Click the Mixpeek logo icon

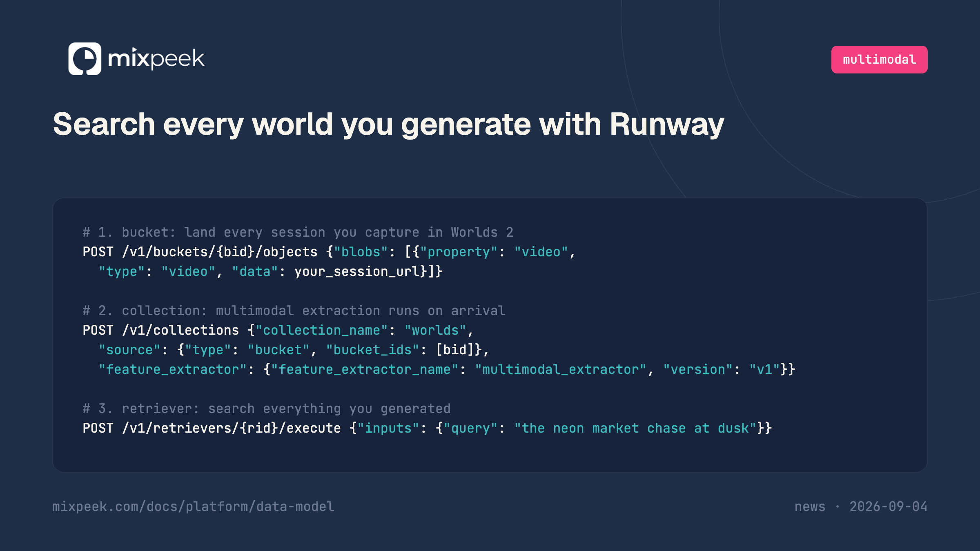coord(85,59)
